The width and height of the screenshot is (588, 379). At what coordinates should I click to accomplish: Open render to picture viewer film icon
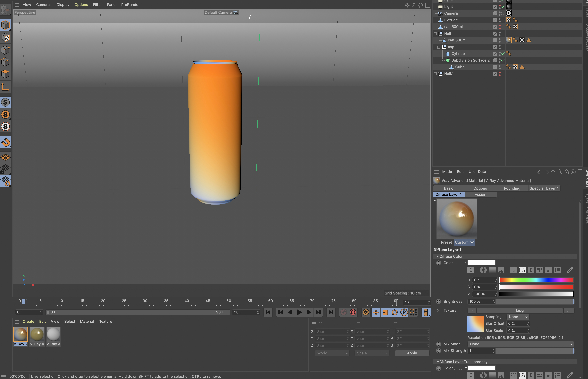point(426,312)
